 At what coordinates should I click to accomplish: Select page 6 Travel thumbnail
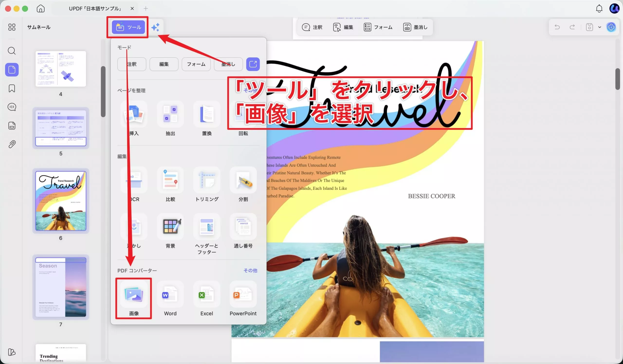pos(61,201)
